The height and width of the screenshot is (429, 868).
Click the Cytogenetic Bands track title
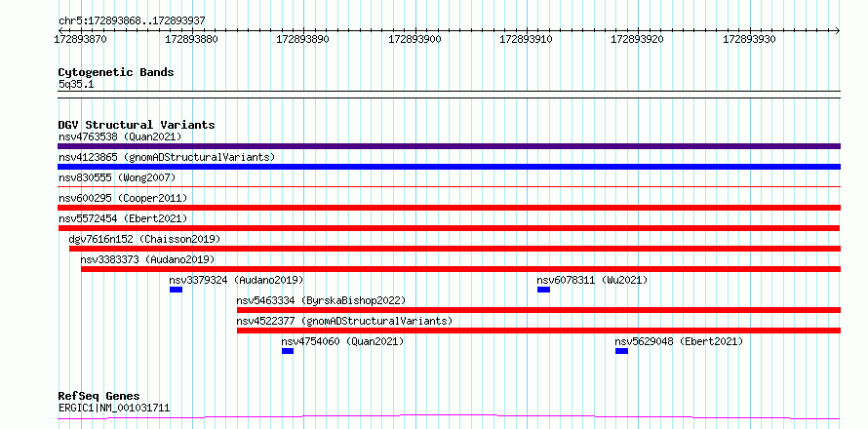click(x=116, y=72)
